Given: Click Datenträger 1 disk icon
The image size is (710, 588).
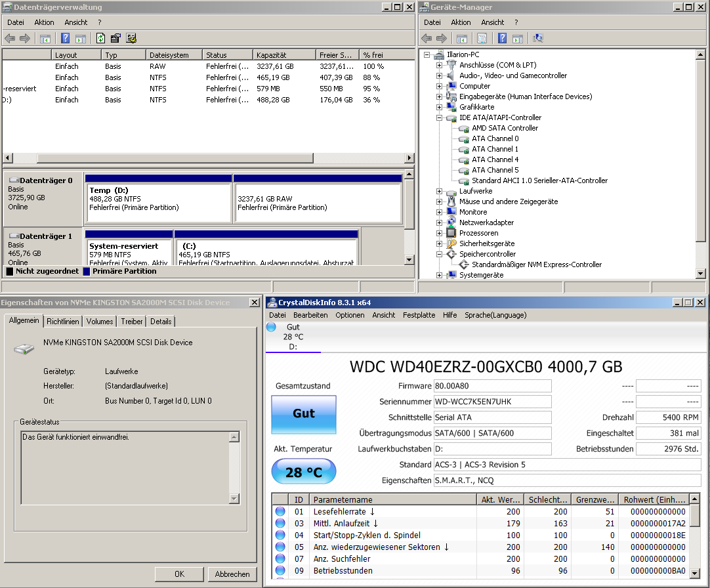Looking at the screenshot, I should pyautogui.click(x=14, y=236).
